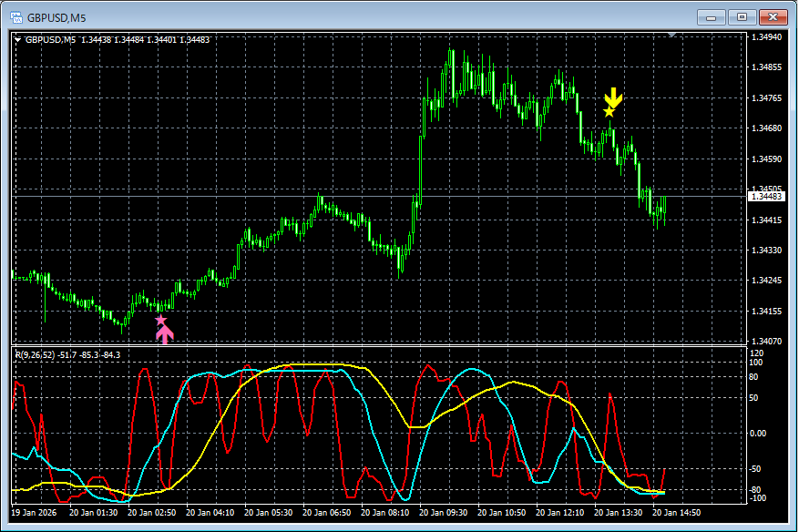Click the pink star marker below candles
The image size is (799, 532).
[161, 320]
